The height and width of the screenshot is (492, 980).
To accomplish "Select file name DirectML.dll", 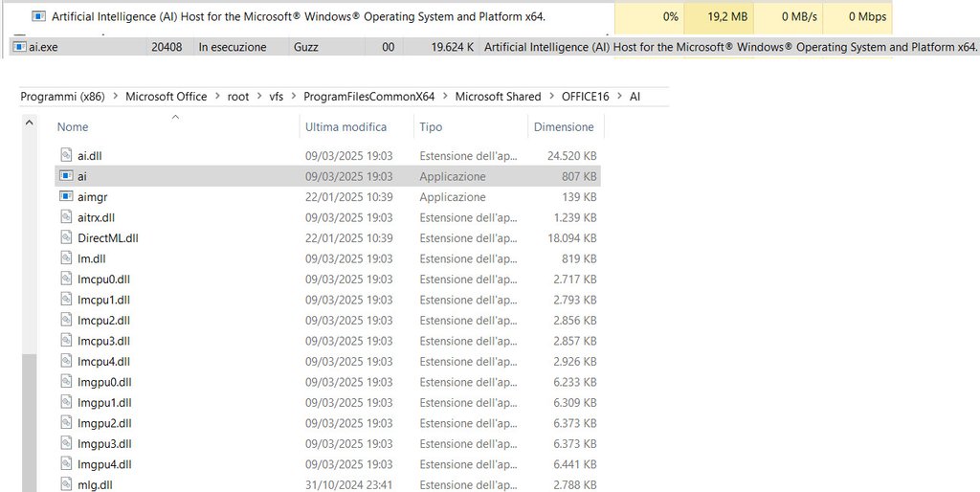I will (x=108, y=238).
